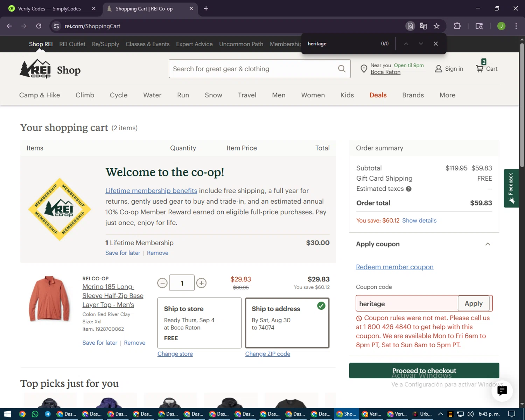Close the find-in-page bar

(x=436, y=44)
